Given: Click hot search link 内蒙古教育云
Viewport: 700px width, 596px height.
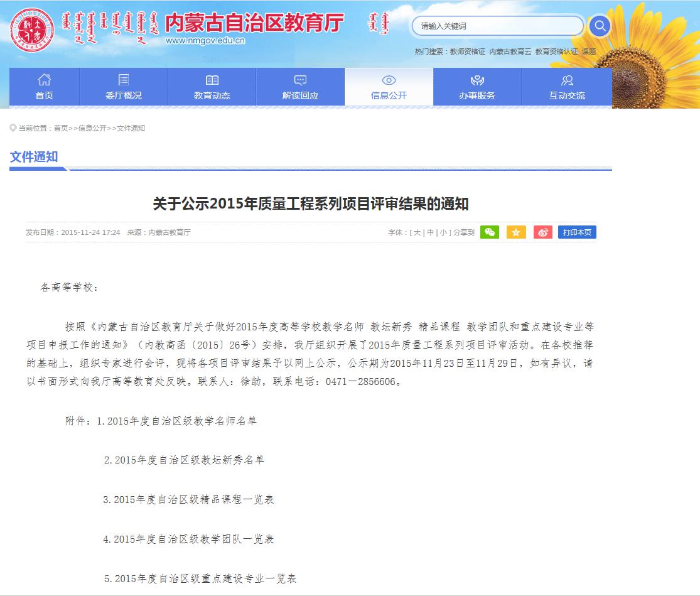Looking at the screenshot, I should coord(510,52).
